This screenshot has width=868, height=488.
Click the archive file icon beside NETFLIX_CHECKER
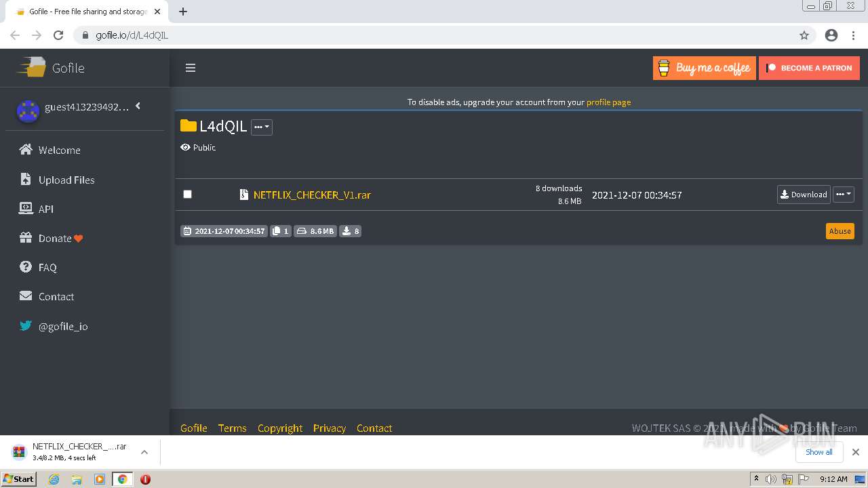[x=244, y=195]
